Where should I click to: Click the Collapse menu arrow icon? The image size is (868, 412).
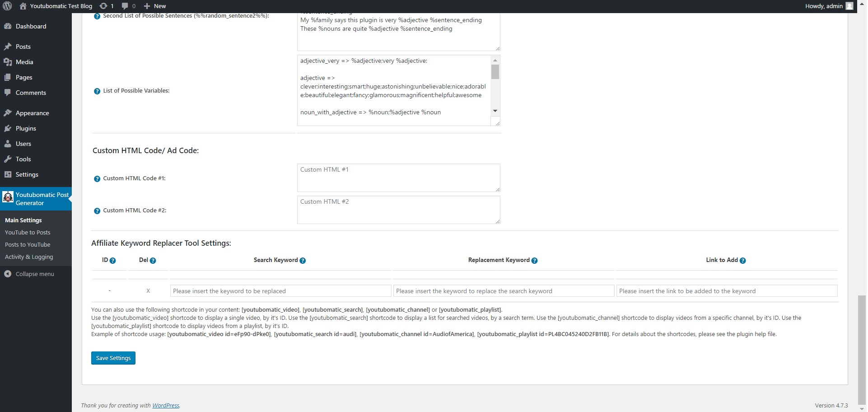coord(8,274)
